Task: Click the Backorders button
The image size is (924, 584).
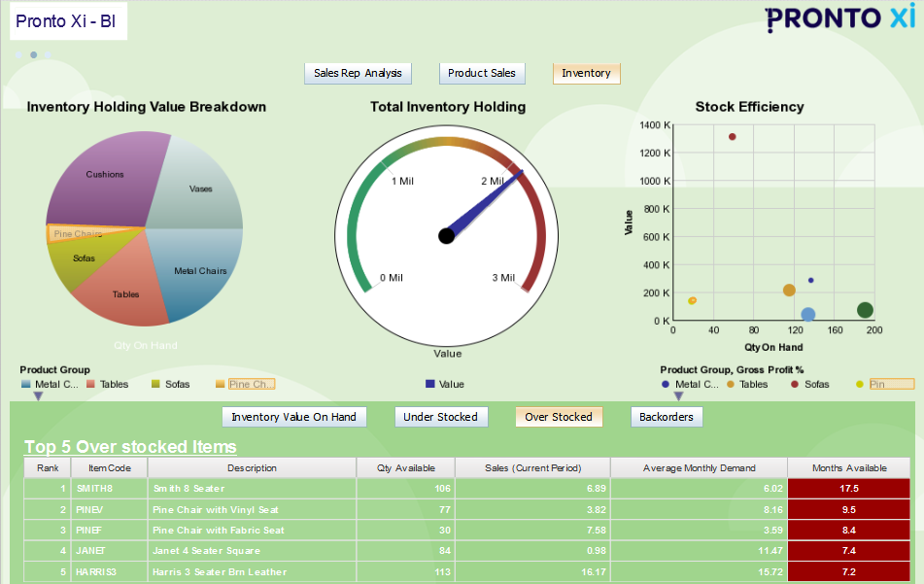Action: coord(667,417)
